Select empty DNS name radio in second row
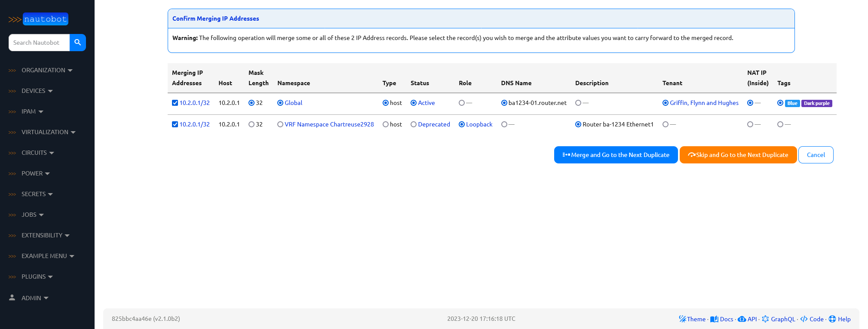This screenshot has height=329, width=868. tap(504, 124)
